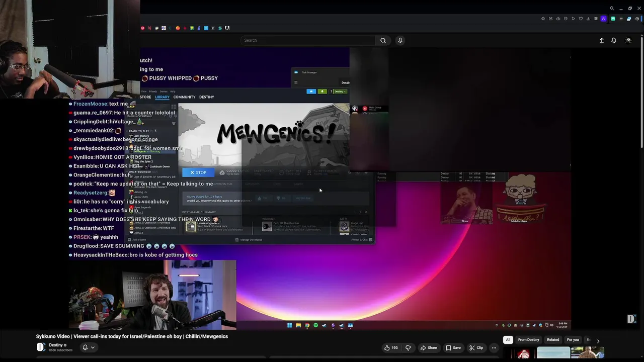Select the For you filter chip
Image resolution: width=644 pixels, height=362 pixels.
click(x=573, y=340)
